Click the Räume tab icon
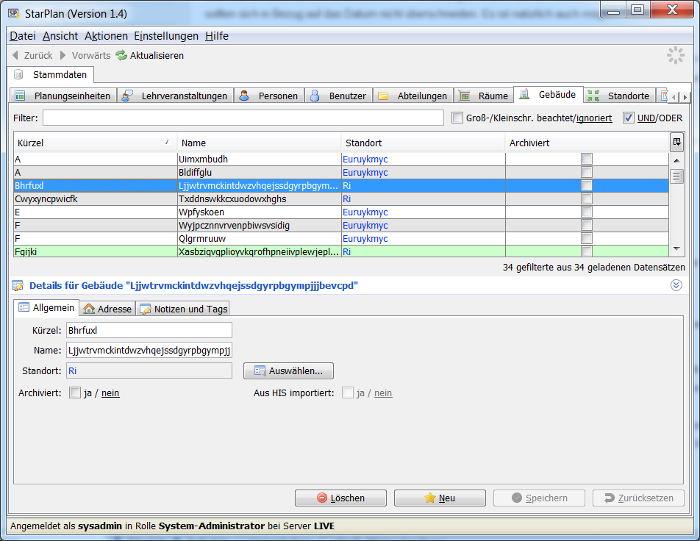 pos(465,96)
